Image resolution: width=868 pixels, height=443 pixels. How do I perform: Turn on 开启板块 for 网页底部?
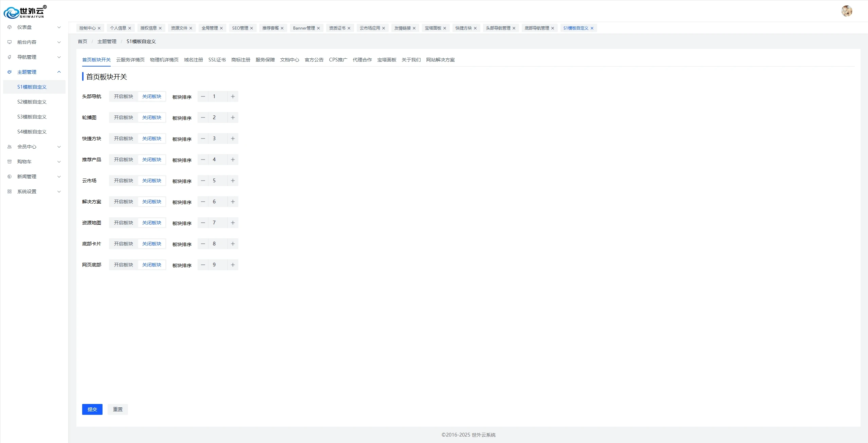pyautogui.click(x=124, y=265)
